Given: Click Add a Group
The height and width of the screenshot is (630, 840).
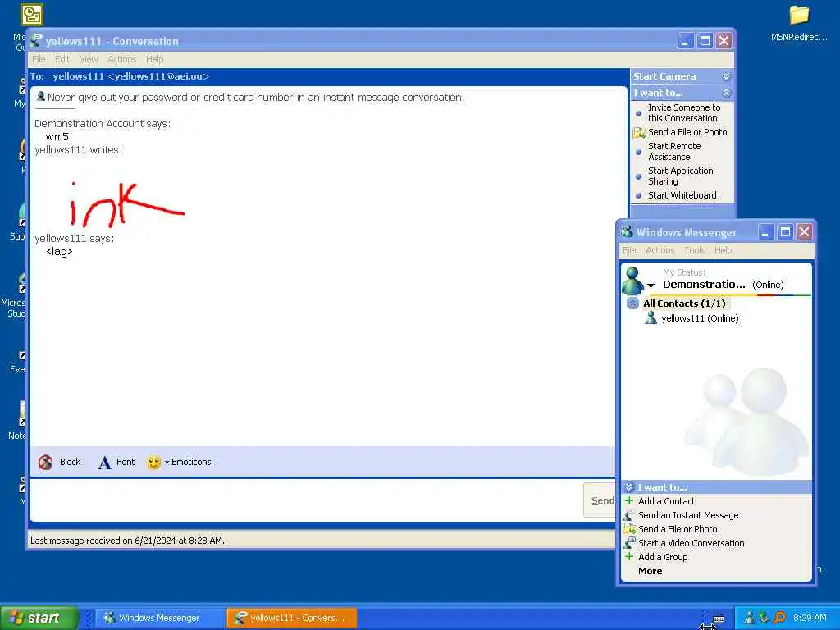Looking at the screenshot, I should [663, 557].
